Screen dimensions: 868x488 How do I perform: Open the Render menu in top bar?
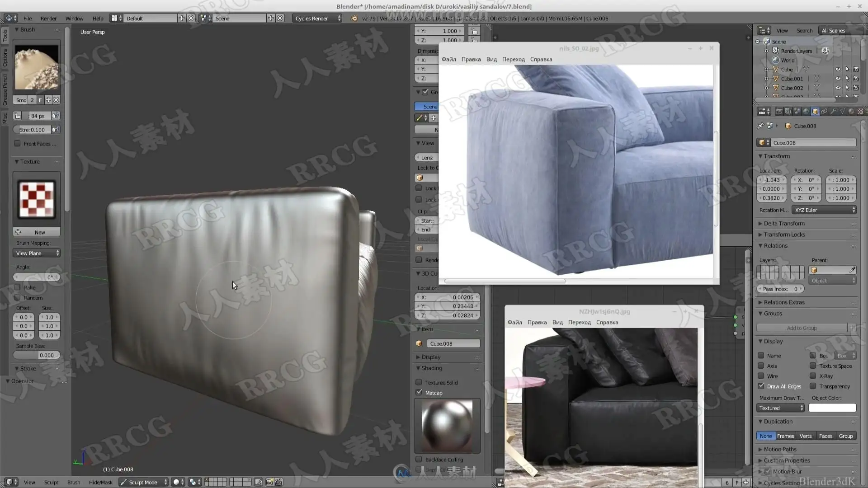pyautogui.click(x=48, y=19)
